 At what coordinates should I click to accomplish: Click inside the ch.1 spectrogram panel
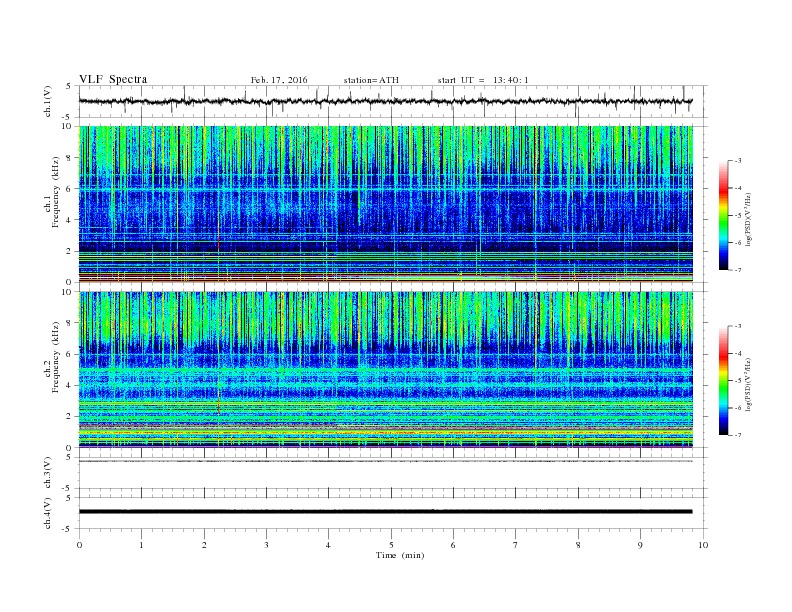(386, 204)
